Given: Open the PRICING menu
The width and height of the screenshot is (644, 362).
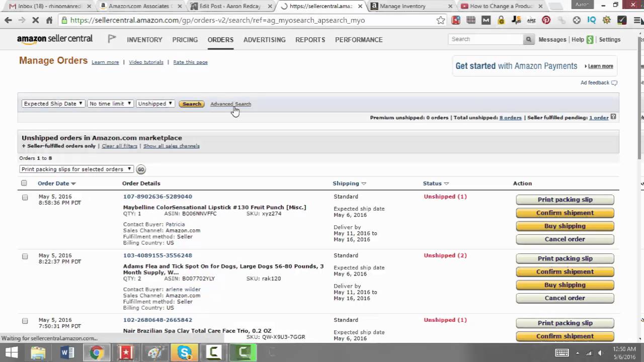Looking at the screenshot, I should (x=185, y=40).
